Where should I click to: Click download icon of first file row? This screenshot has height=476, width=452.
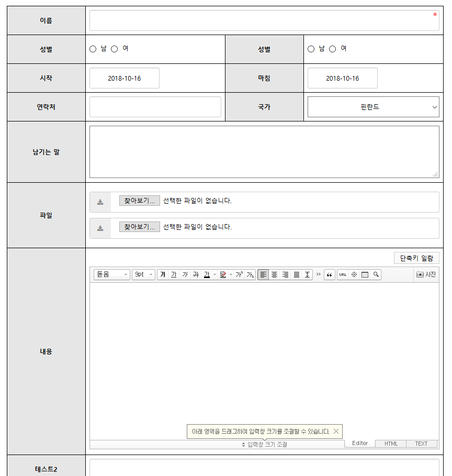100,202
